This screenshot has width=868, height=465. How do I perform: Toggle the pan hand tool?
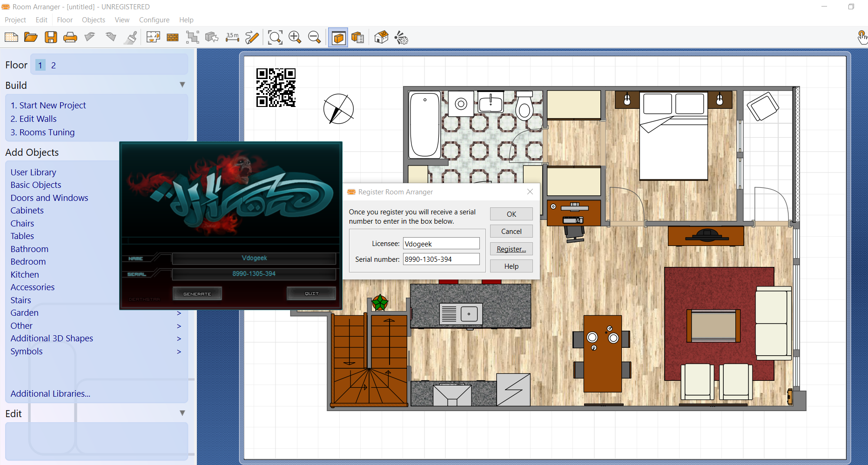(x=861, y=37)
